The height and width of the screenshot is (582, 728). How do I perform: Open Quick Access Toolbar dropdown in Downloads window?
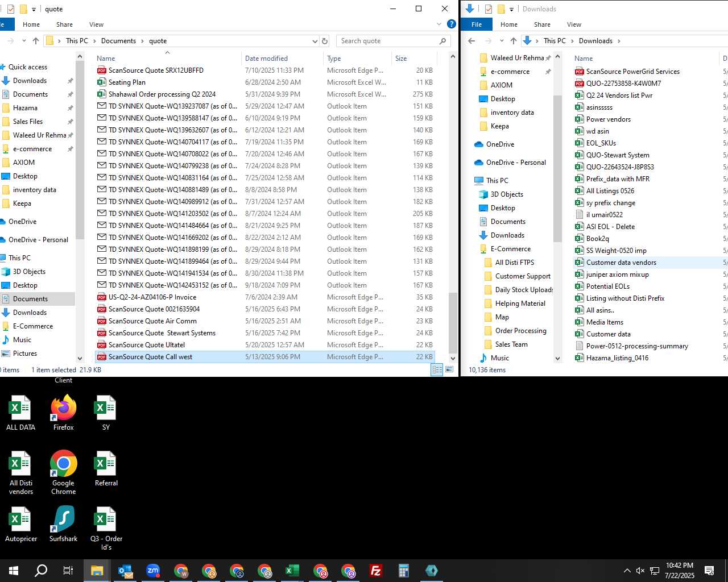click(x=511, y=9)
